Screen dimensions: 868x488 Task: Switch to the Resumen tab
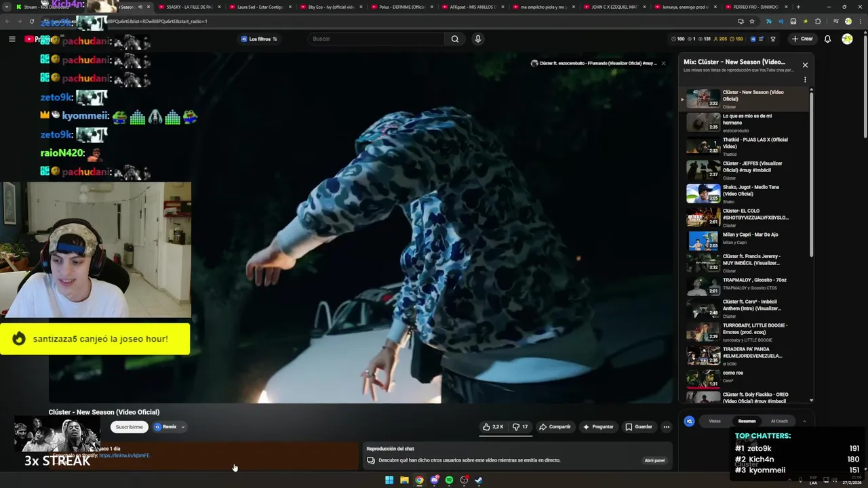click(x=747, y=421)
